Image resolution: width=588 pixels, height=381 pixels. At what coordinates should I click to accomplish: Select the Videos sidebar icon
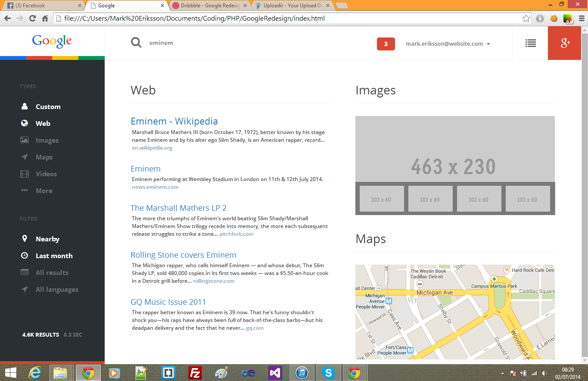[x=25, y=174]
